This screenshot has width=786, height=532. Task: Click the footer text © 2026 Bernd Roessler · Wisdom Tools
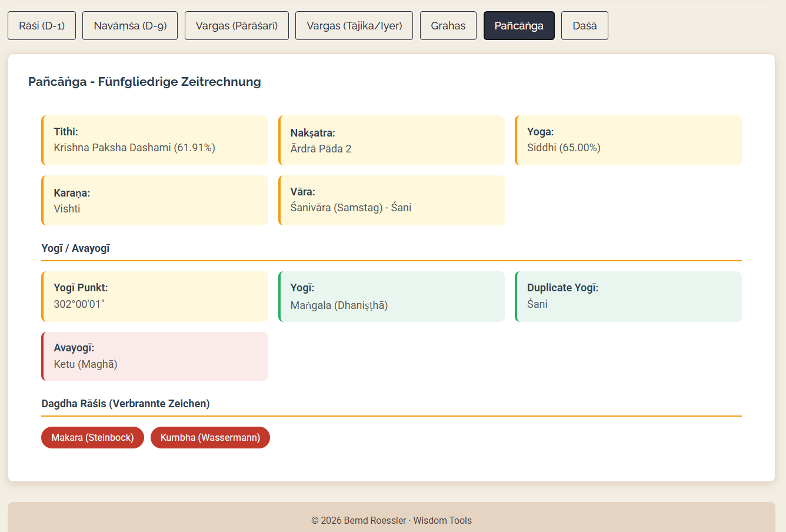pos(391,520)
